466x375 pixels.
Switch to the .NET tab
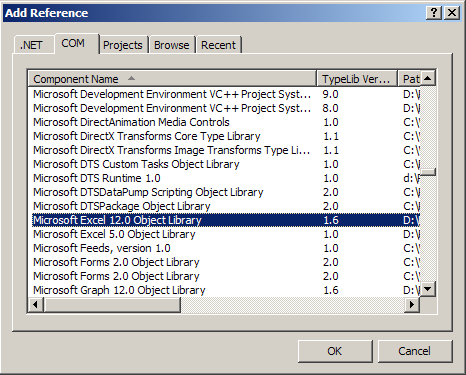point(34,45)
